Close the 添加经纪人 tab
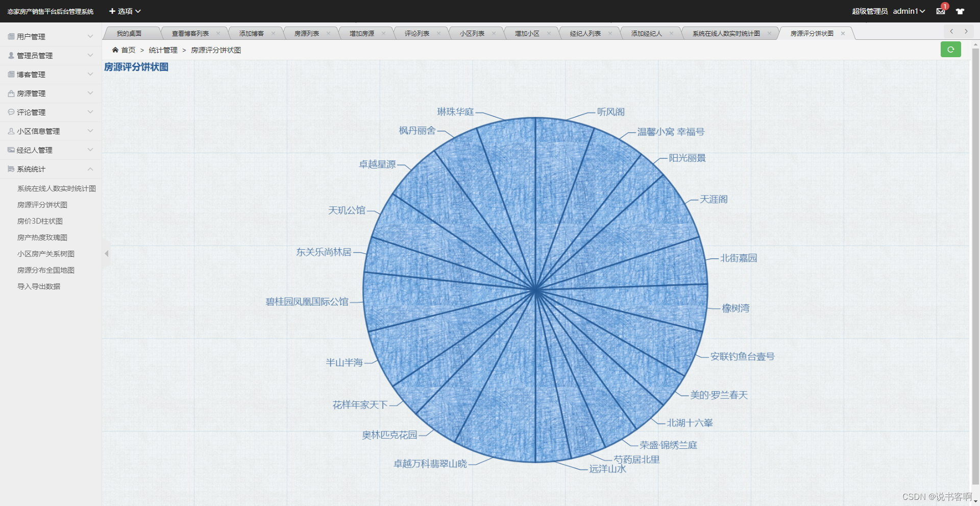This screenshot has height=506, width=980. coord(671,34)
